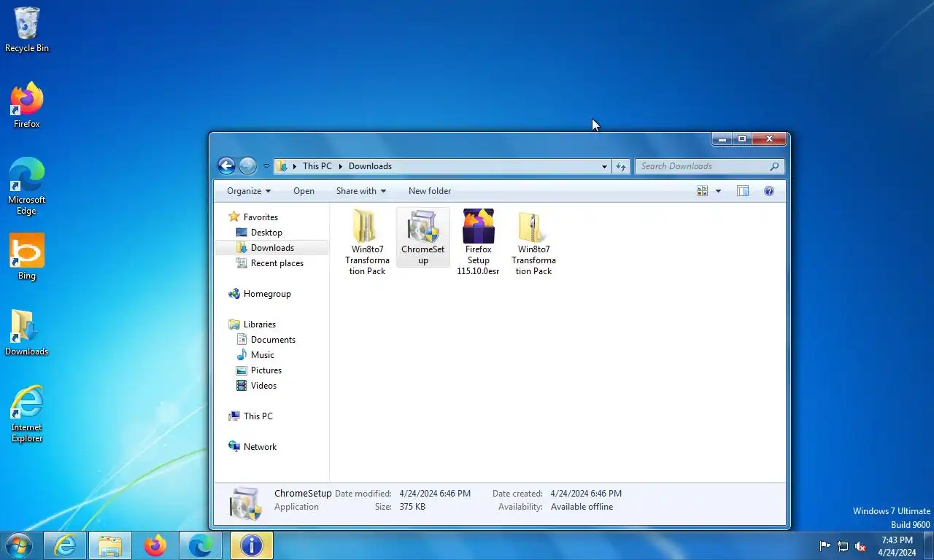The height and width of the screenshot is (560, 934).
Task: Click the Show desktop strip beside the clock
Action: pyautogui.click(x=928, y=545)
